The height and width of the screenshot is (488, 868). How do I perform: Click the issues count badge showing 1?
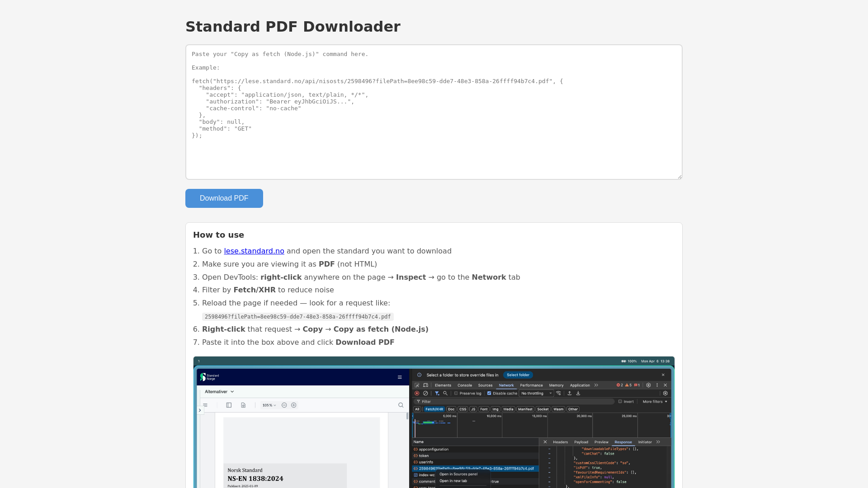click(x=637, y=385)
